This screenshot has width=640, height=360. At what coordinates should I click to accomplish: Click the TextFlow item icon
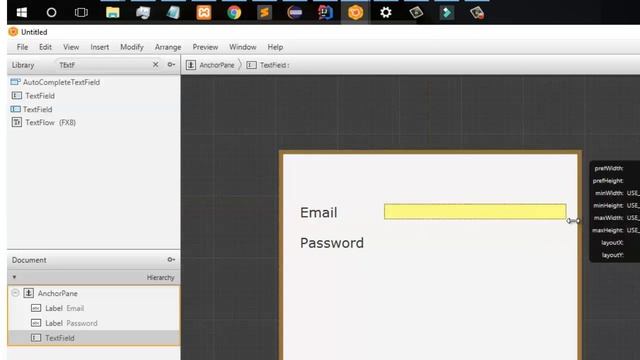click(17, 122)
